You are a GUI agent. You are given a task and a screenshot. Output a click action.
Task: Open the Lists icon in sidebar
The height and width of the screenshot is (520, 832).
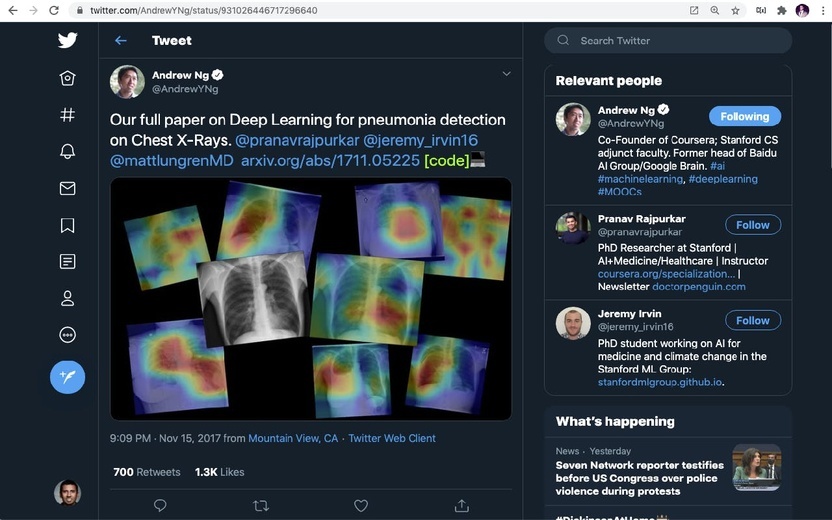(x=67, y=262)
